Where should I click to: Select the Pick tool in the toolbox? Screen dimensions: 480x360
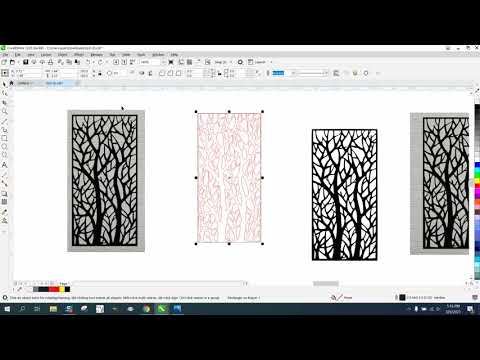coord(4,84)
